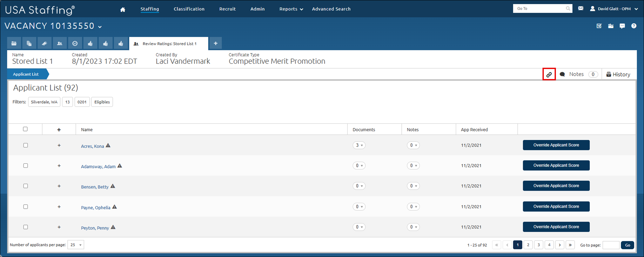Image resolution: width=644 pixels, height=257 pixels.
Task: Jump to first page double-arrow icon
Action: click(496, 245)
